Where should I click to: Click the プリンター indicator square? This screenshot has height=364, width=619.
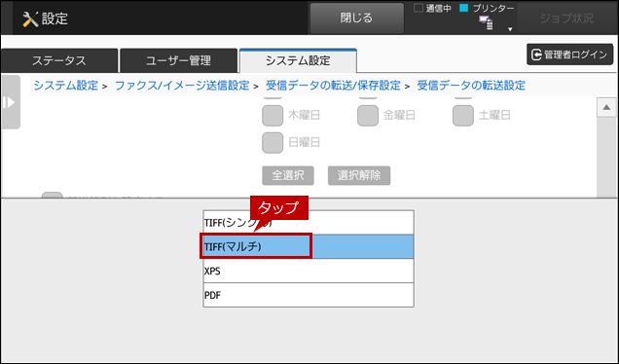(464, 9)
